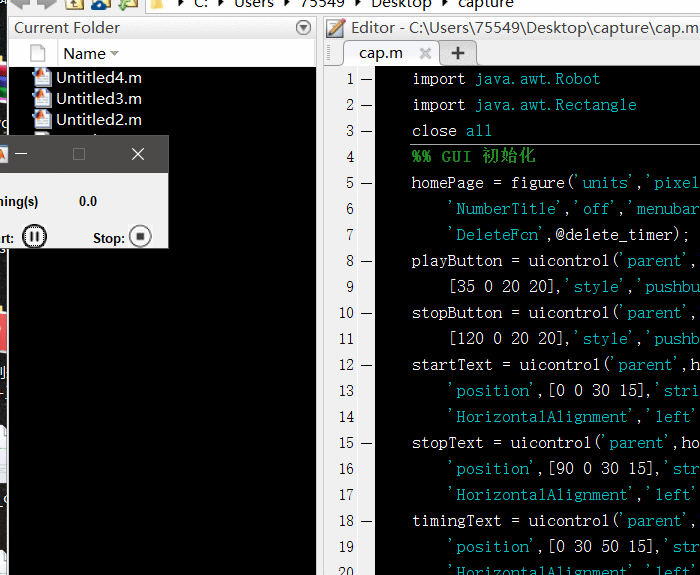The width and height of the screenshot is (700, 575).
Task: Set breakpoint dash at line 18
Action: coord(367,521)
